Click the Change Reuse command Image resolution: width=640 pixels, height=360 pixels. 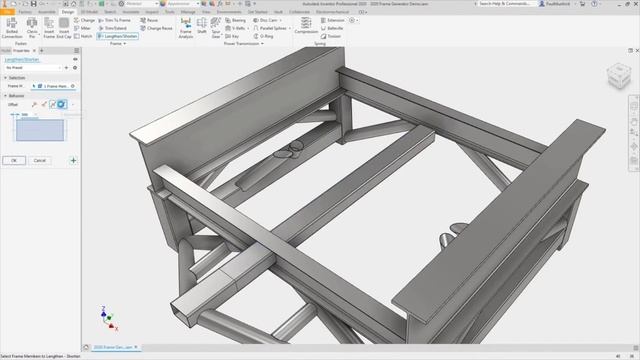tap(156, 28)
